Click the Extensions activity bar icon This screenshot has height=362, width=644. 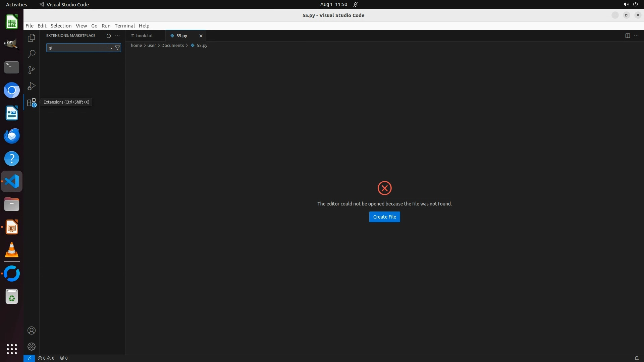(32, 103)
